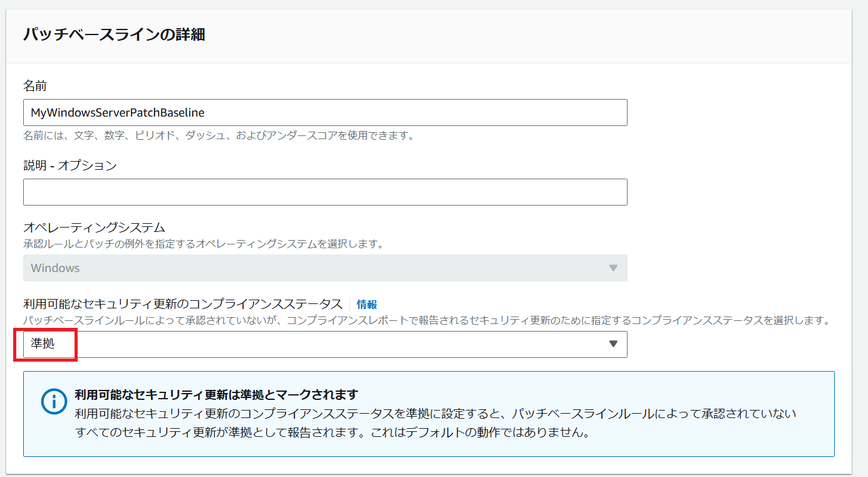
Task: Click the empty 説明 description input field
Action: [x=325, y=192]
